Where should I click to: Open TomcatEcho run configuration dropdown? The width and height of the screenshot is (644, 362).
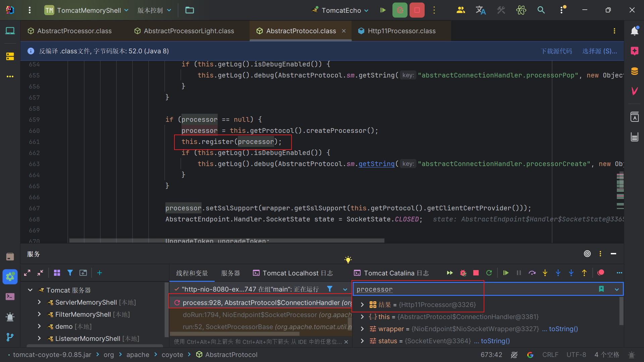[x=340, y=10]
